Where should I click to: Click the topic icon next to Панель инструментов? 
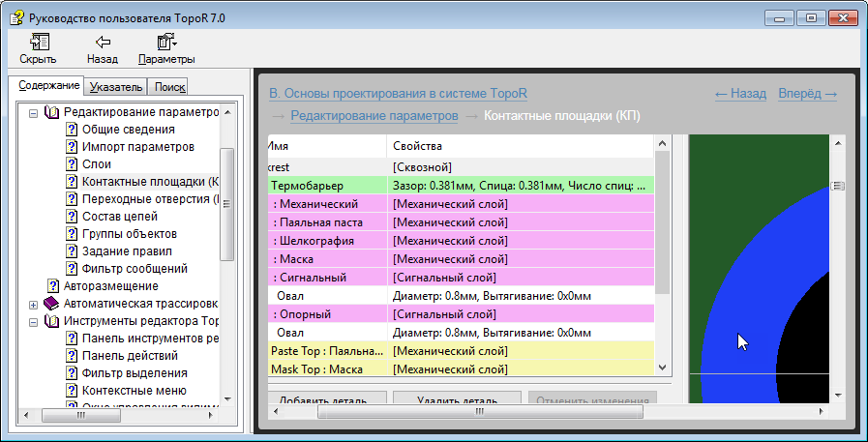[x=72, y=339]
